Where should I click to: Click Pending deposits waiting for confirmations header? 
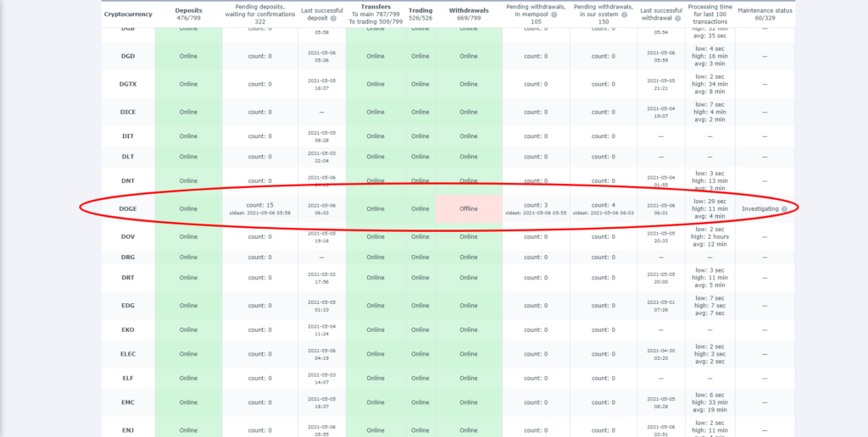tap(261, 14)
